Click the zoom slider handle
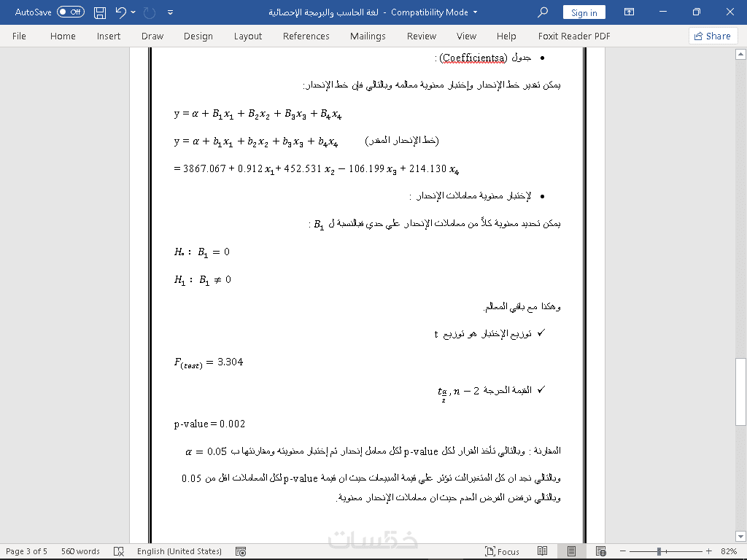This screenshot has width=747, height=560. tap(659, 551)
